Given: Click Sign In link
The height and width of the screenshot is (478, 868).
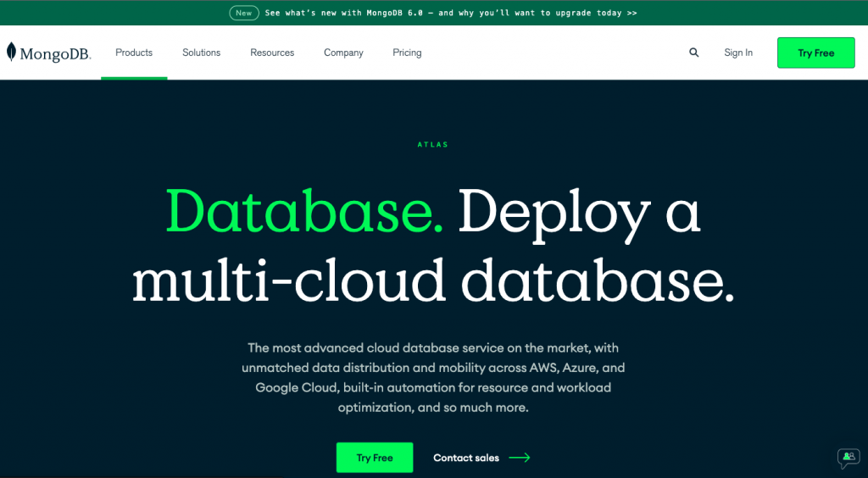Looking at the screenshot, I should (x=738, y=53).
